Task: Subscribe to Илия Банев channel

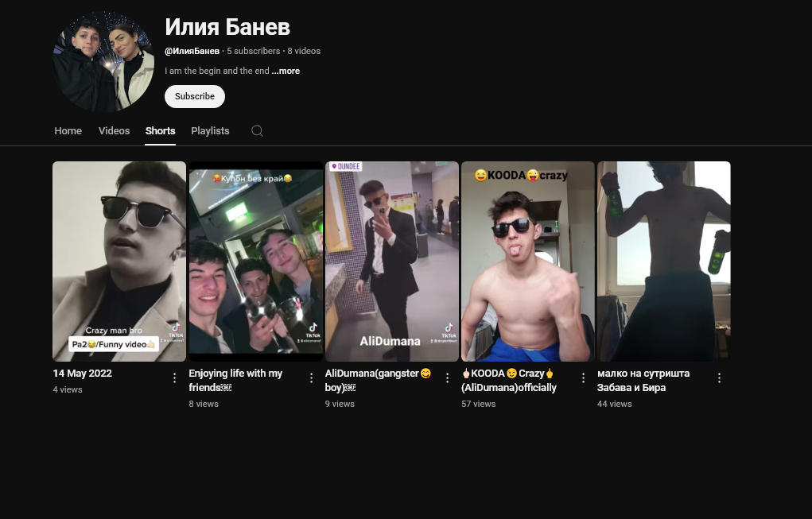Action: pyautogui.click(x=195, y=96)
